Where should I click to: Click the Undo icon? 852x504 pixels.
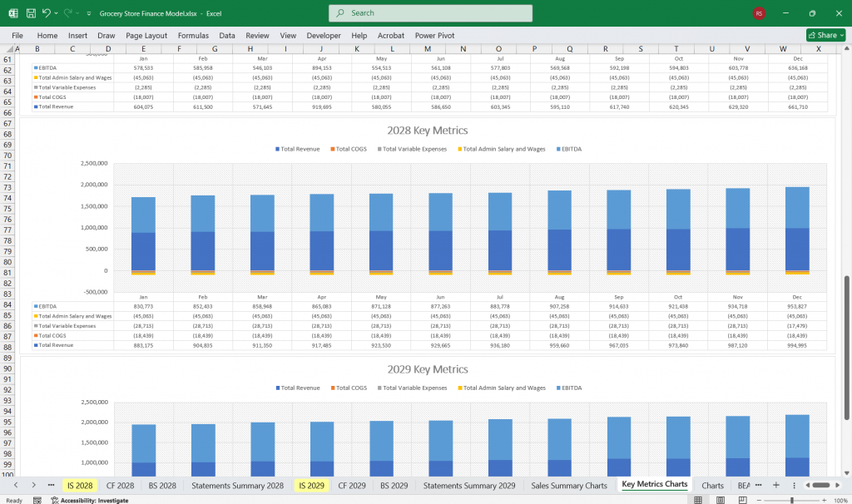point(47,12)
